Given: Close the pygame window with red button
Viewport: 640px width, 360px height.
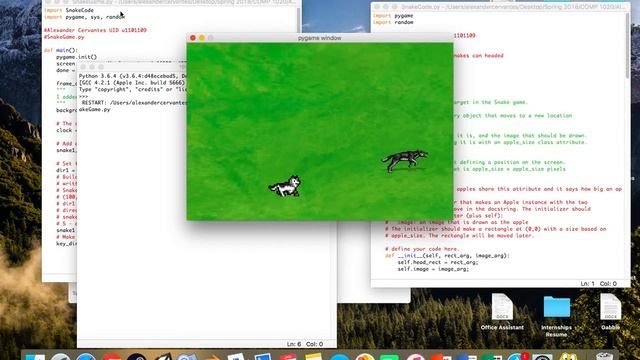Looking at the screenshot, I should tap(193, 38).
